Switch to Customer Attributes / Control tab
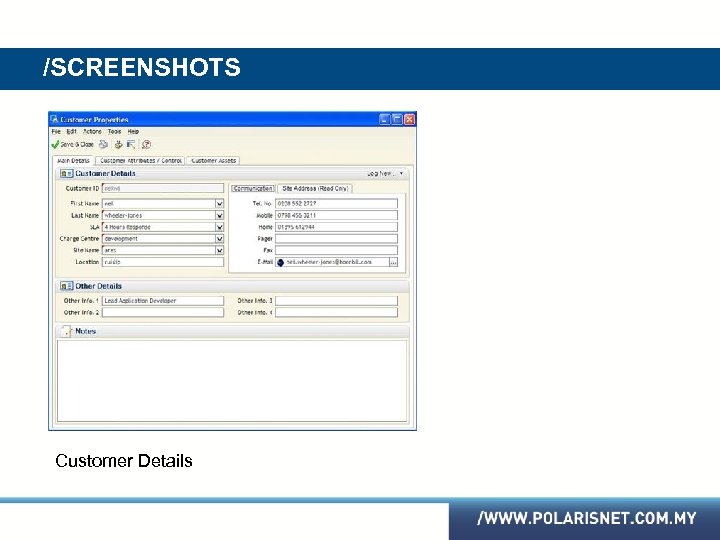 141,161
